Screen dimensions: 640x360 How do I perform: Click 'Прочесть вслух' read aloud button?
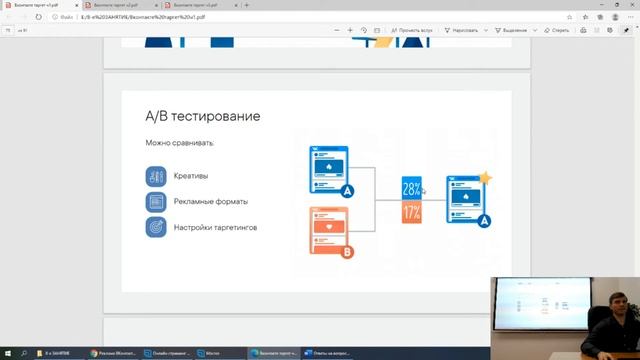(x=411, y=30)
